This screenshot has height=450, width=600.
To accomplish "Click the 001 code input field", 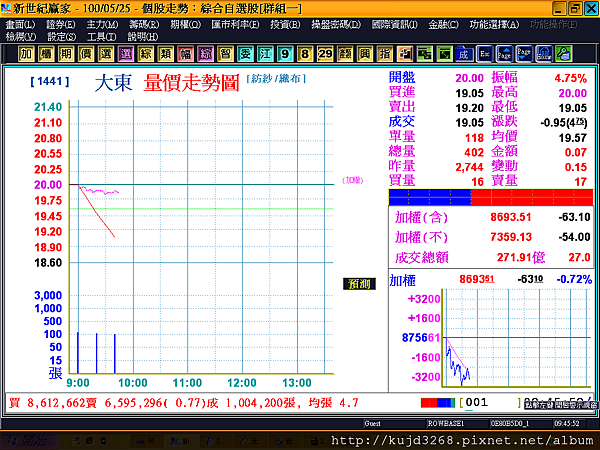I will [x=492, y=402].
